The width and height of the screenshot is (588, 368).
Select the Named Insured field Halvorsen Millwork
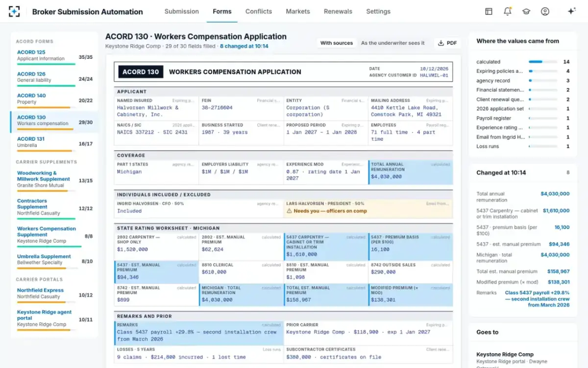point(156,108)
